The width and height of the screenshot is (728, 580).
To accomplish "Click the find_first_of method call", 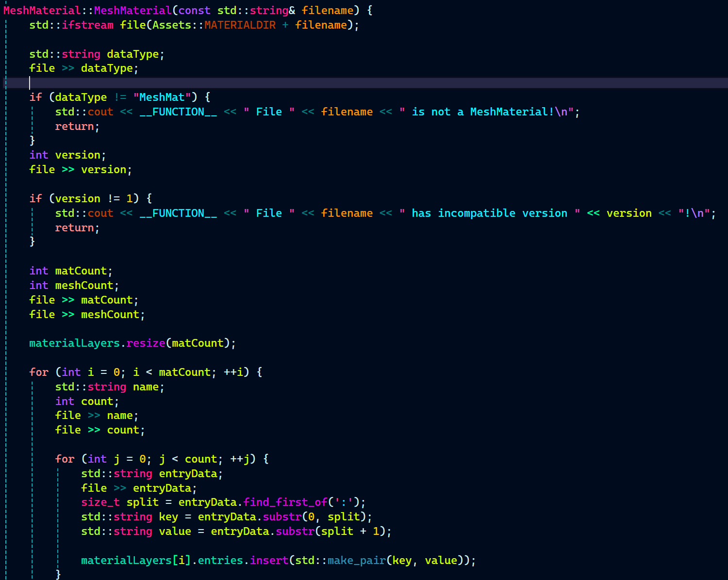I will pyautogui.click(x=285, y=502).
